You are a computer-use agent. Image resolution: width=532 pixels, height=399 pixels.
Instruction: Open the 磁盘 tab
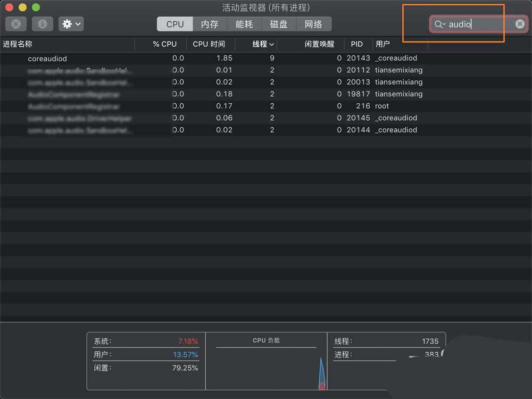278,23
